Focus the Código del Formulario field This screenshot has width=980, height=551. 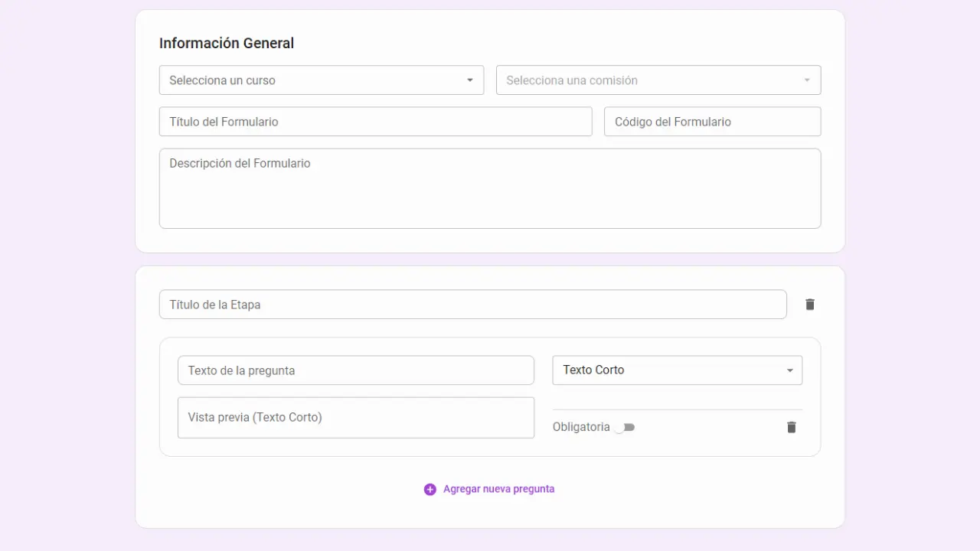pos(713,122)
